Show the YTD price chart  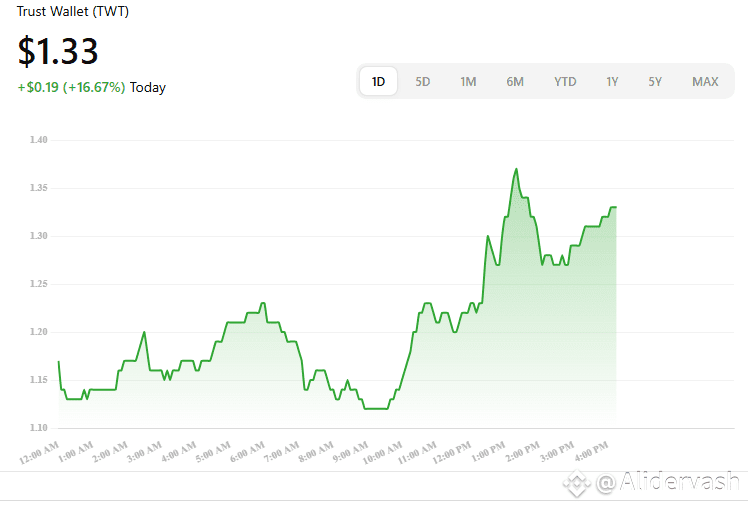coord(565,82)
